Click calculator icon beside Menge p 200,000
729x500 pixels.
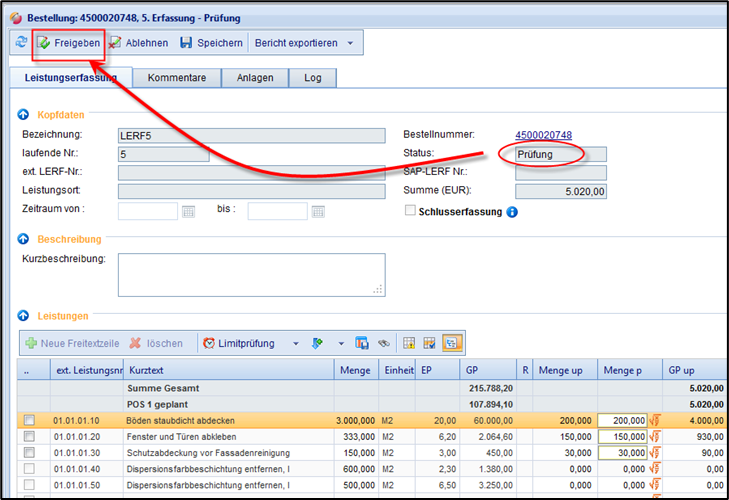(656, 421)
